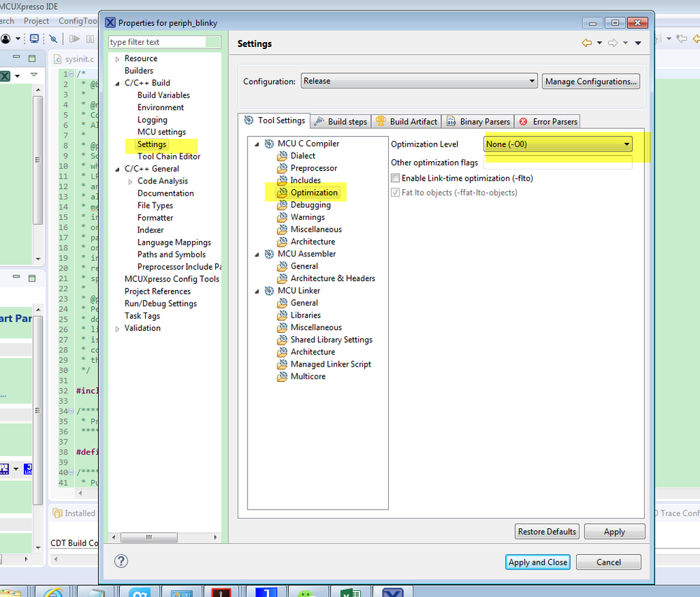The height and width of the screenshot is (597, 700).
Task: Click the forward navigation arrow in Settings header
Action: coord(612,43)
